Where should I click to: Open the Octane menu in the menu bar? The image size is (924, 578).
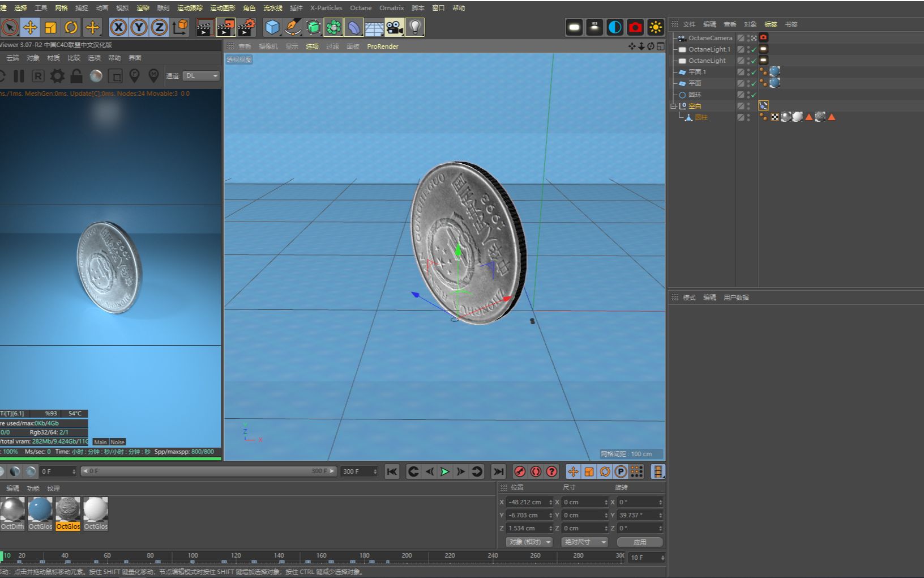click(x=361, y=7)
